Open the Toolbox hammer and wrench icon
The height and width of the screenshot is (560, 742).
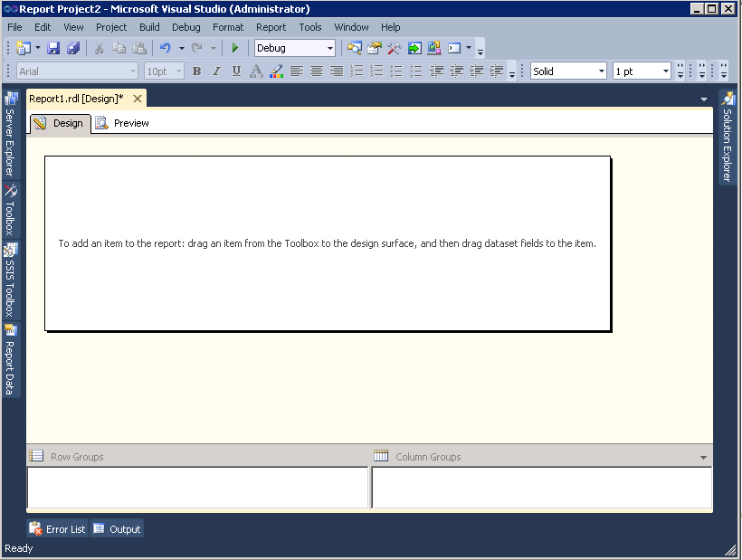(395, 48)
